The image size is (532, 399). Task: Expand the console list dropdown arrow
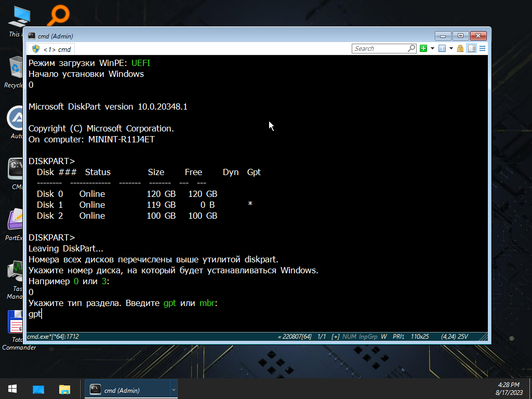pyautogui.click(x=451, y=48)
